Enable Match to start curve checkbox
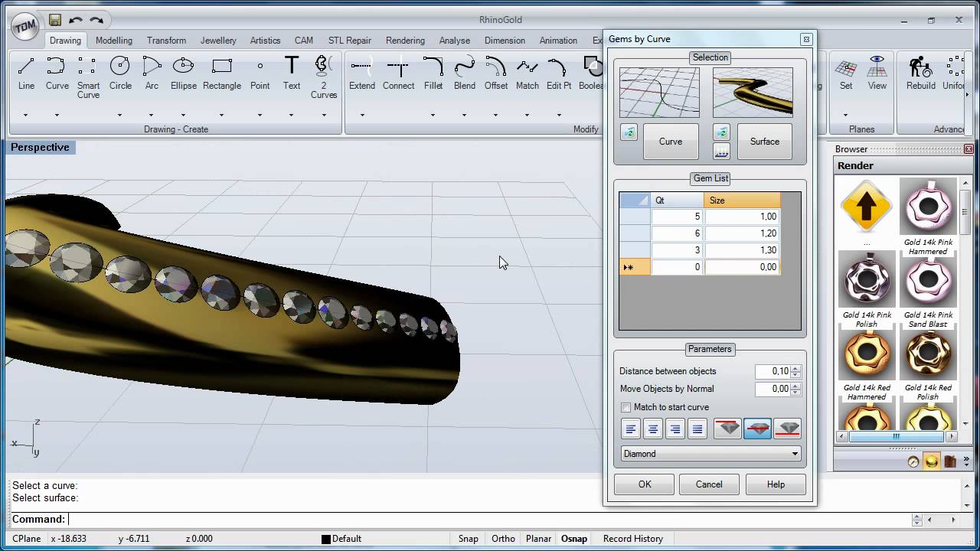The image size is (980, 551). (626, 407)
